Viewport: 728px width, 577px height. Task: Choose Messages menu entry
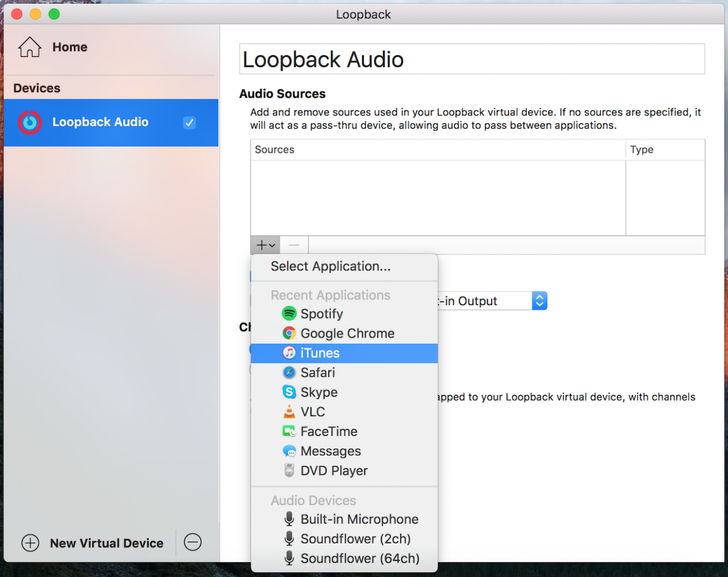[x=344, y=451]
